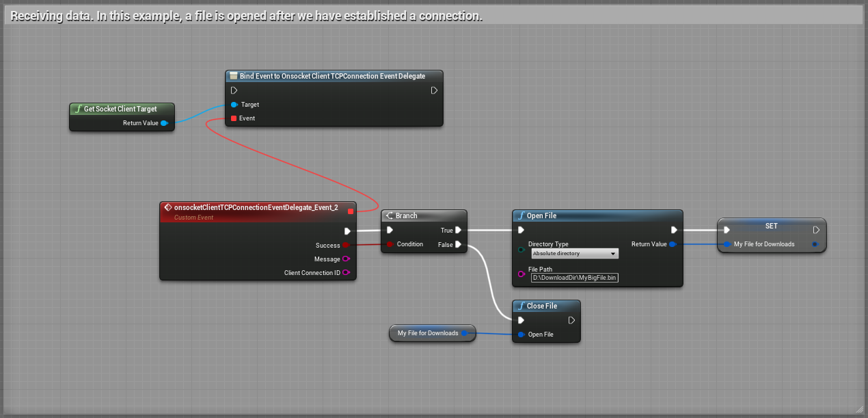Image resolution: width=868 pixels, height=418 pixels.
Task: Click the execution output pin on Bind Event node
Action: (x=434, y=90)
